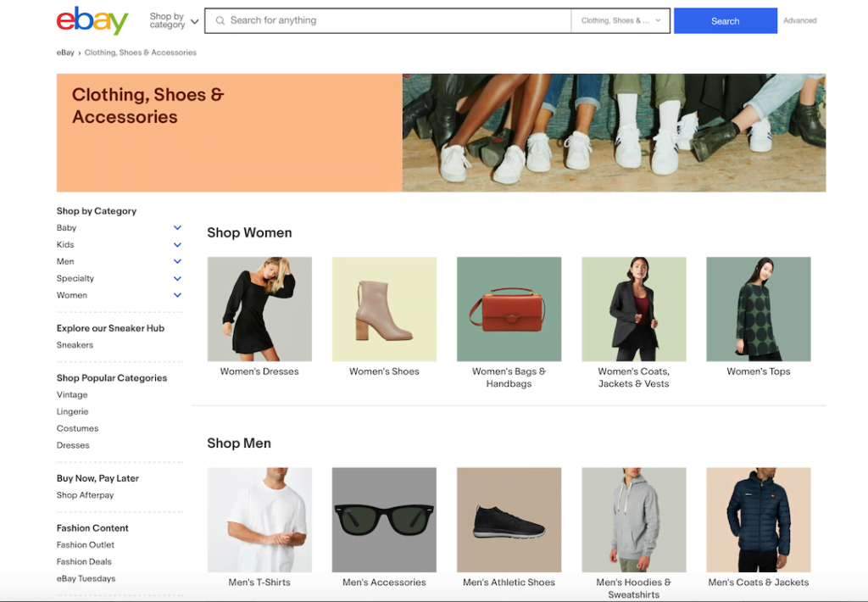Click the Men's T-Shirts image
The width and height of the screenshot is (868, 602).
[259, 520]
